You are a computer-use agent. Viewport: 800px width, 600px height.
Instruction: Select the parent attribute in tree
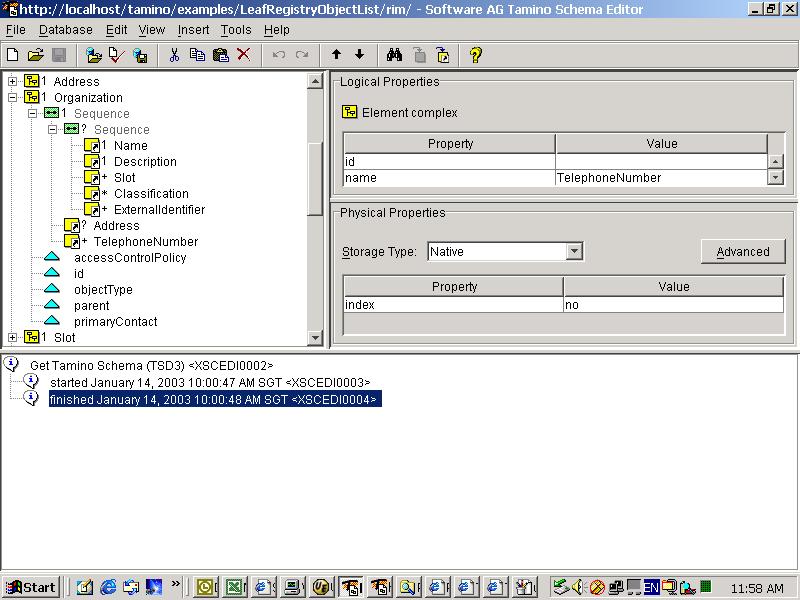pos(91,306)
